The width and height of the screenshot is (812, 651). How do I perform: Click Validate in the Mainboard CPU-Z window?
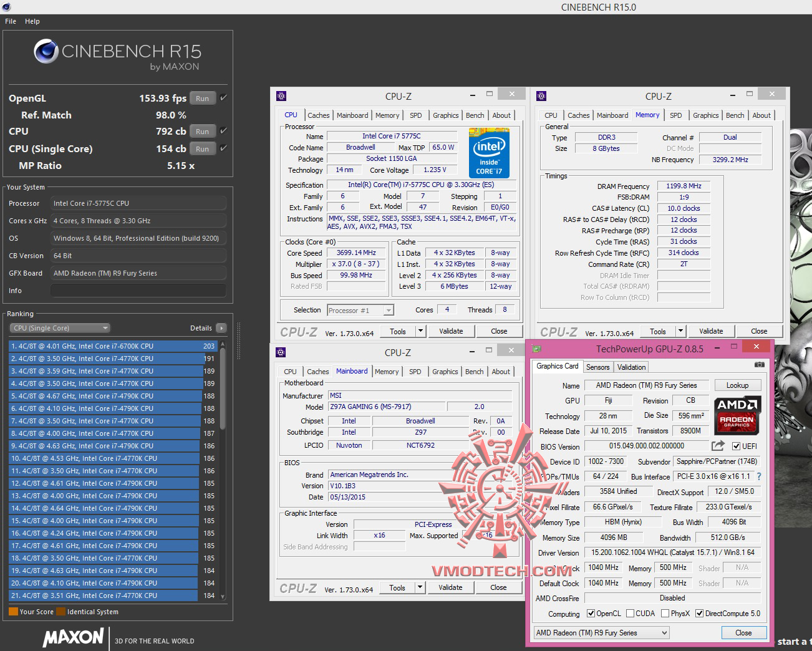click(450, 587)
